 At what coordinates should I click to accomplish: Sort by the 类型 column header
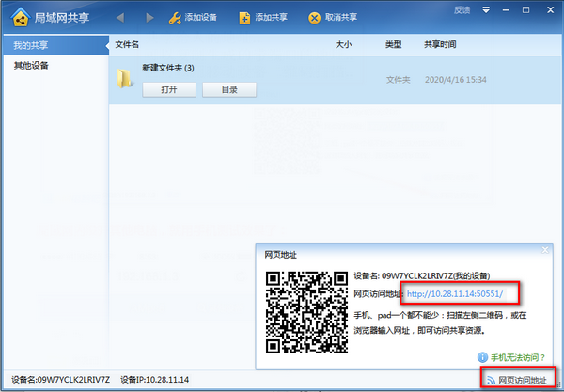coord(393,44)
